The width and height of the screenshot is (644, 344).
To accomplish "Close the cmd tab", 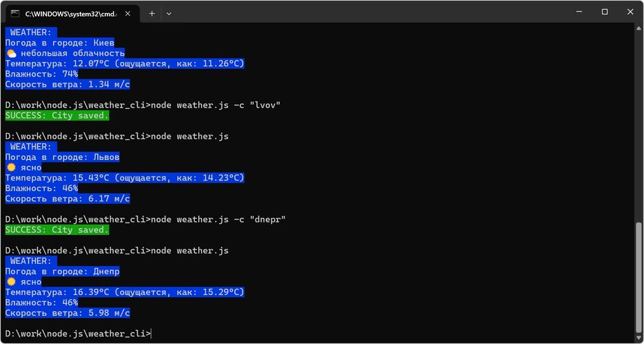I will (x=127, y=13).
